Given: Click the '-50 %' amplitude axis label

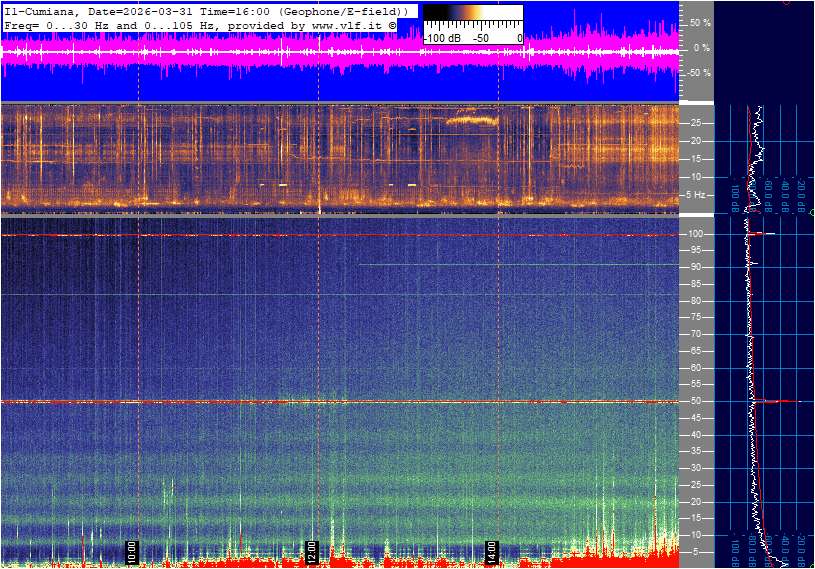Looking at the screenshot, I should [699, 73].
